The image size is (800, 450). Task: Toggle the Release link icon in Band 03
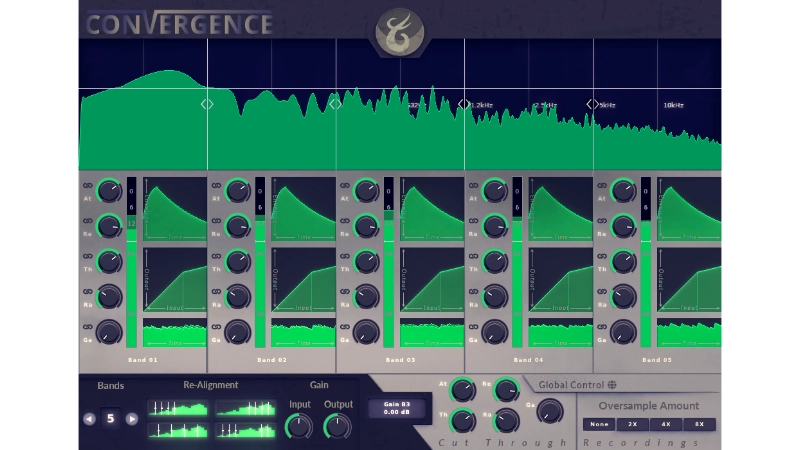tap(345, 221)
